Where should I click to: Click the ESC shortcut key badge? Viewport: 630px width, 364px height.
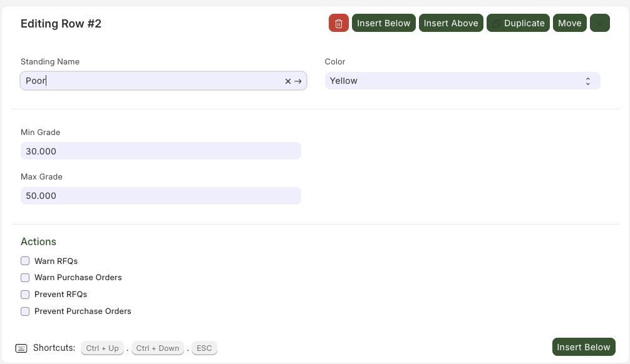(x=204, y=348)
